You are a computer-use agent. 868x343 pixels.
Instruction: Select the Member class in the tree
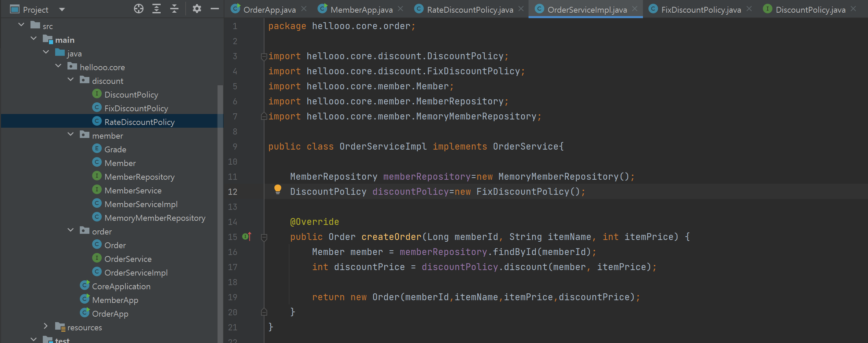pos(120,163)
